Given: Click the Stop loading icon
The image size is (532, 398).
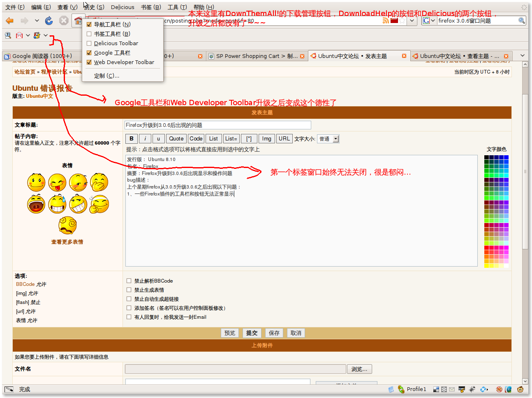Looking at the screenshot, I should pos(63,21).
